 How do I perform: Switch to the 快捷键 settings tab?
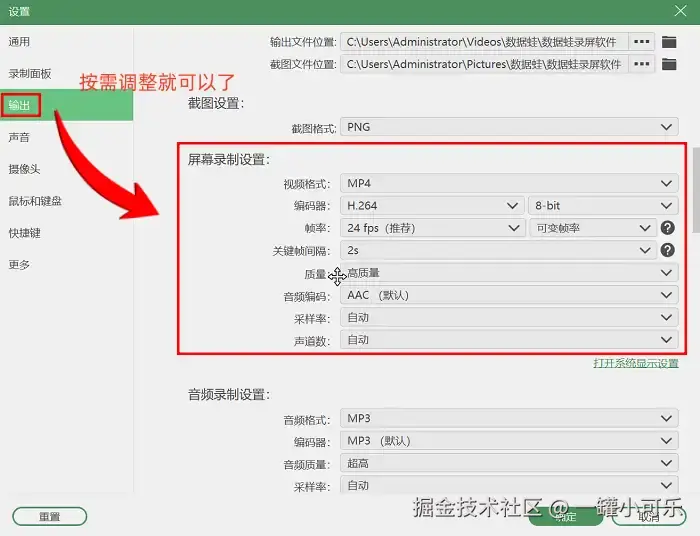tap(25, 233)
